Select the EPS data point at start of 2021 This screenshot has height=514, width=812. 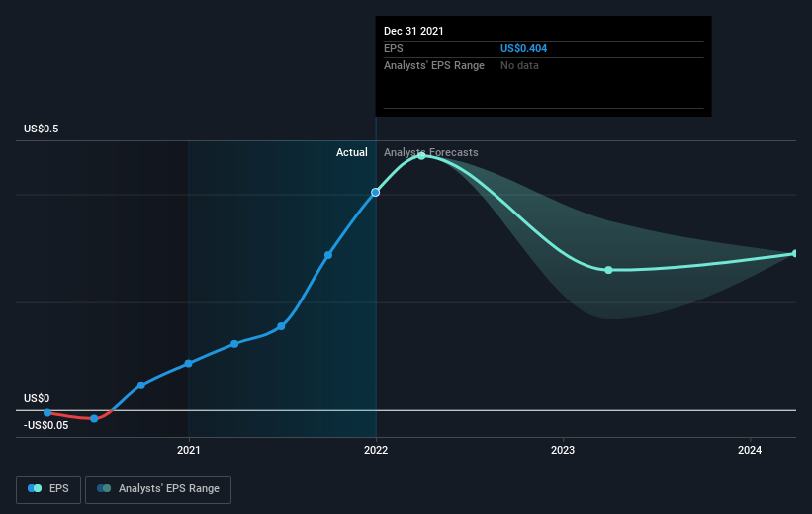click(189, 364)
